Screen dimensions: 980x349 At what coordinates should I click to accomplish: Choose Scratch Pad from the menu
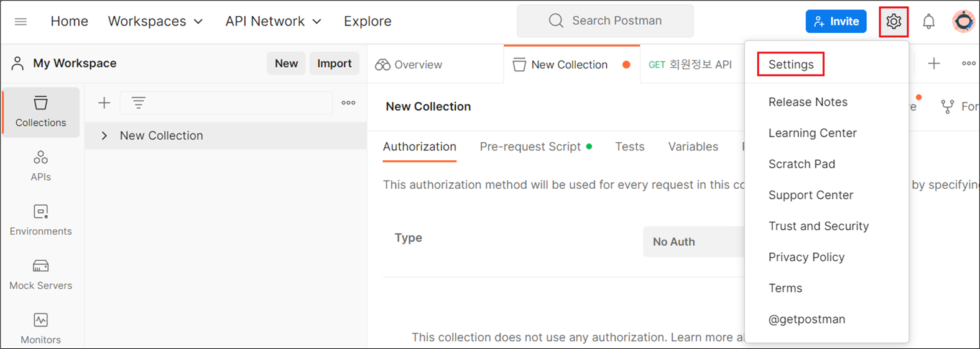[x=802, y=164]
